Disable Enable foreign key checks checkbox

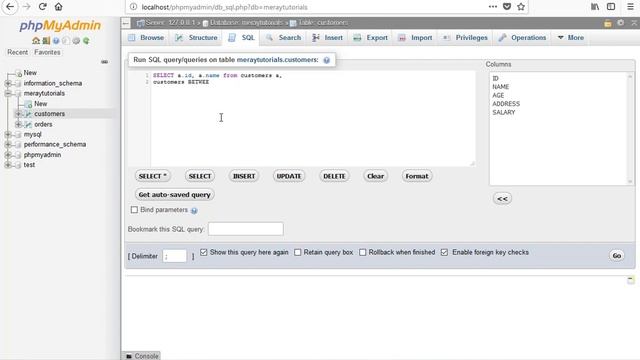pyautogui.click(x=444, y=252)
